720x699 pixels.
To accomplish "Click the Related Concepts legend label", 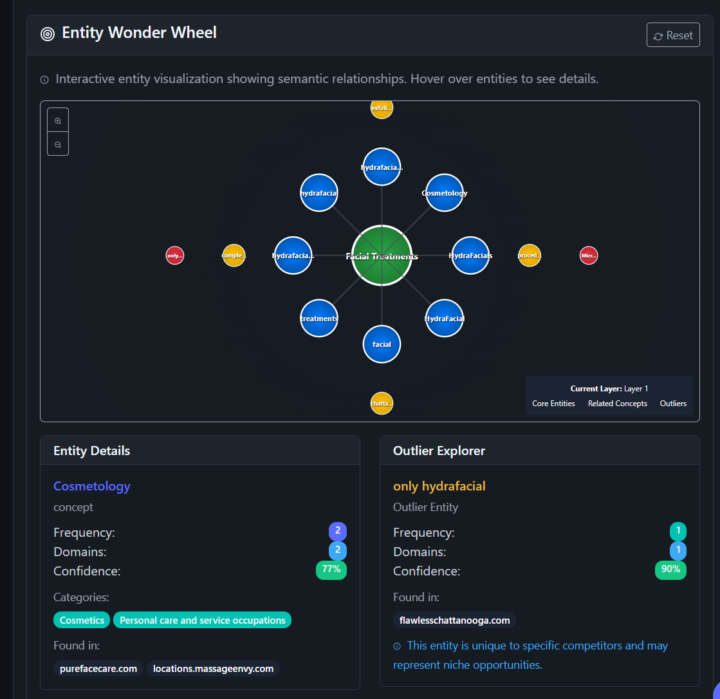I will click(617, 404).
